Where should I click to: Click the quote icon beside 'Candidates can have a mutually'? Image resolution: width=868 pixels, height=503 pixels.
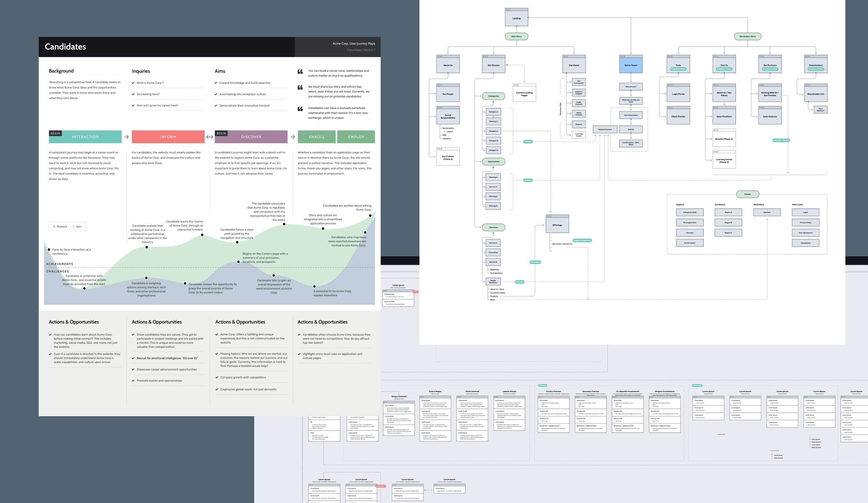[x=300, y=109]
